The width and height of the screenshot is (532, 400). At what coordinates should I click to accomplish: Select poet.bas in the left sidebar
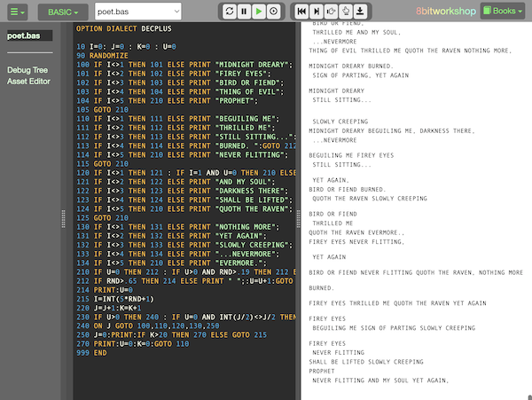23,36
